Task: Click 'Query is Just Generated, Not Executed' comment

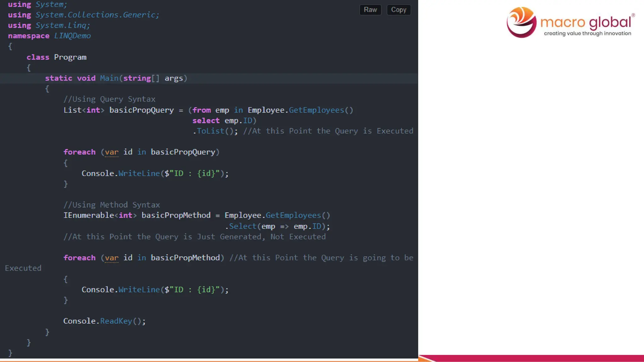Action: (241, 237)
